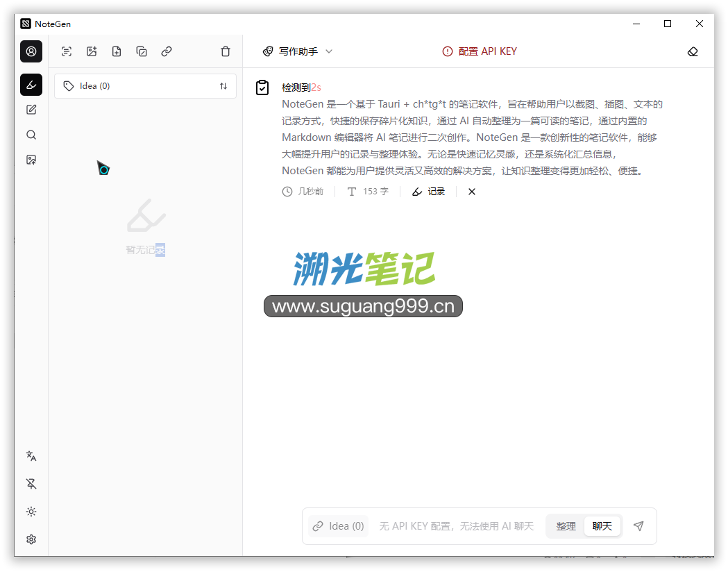Click the 配置 API KEY warning link
728x572 pixels.
click(x=480, y=51)
